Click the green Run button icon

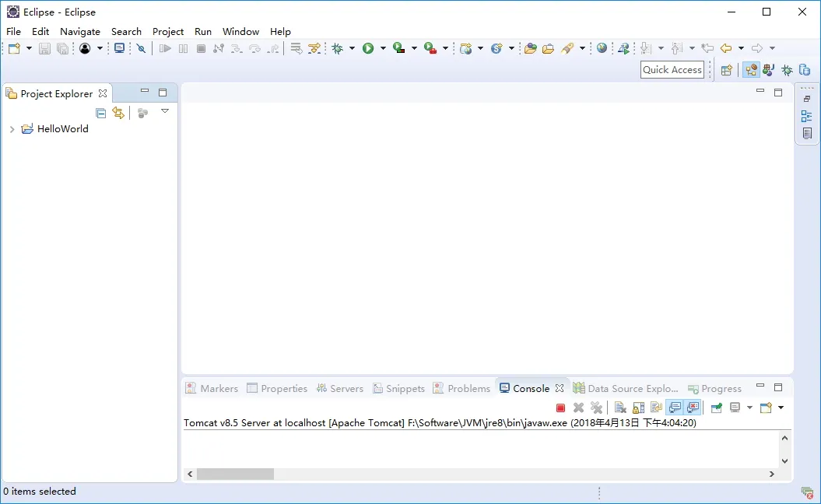368,48
